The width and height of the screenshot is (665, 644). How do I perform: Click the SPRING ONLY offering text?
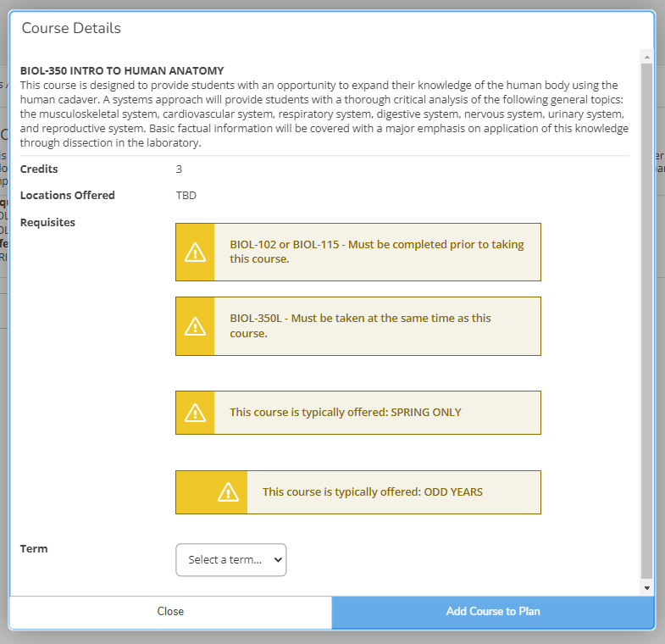pos(346,413)
